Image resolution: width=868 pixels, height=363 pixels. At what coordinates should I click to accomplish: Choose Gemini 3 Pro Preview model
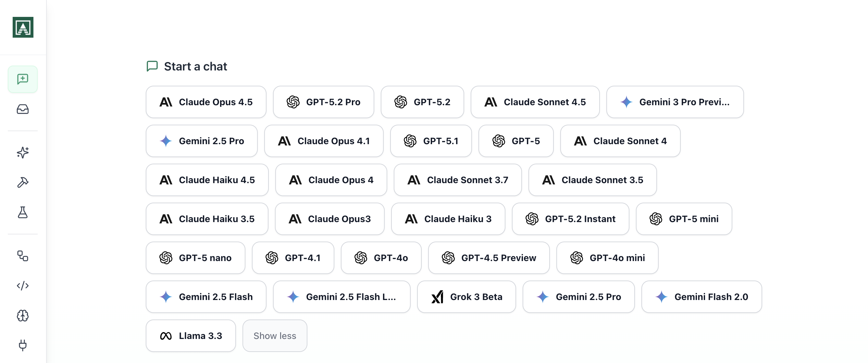(675, 102)
